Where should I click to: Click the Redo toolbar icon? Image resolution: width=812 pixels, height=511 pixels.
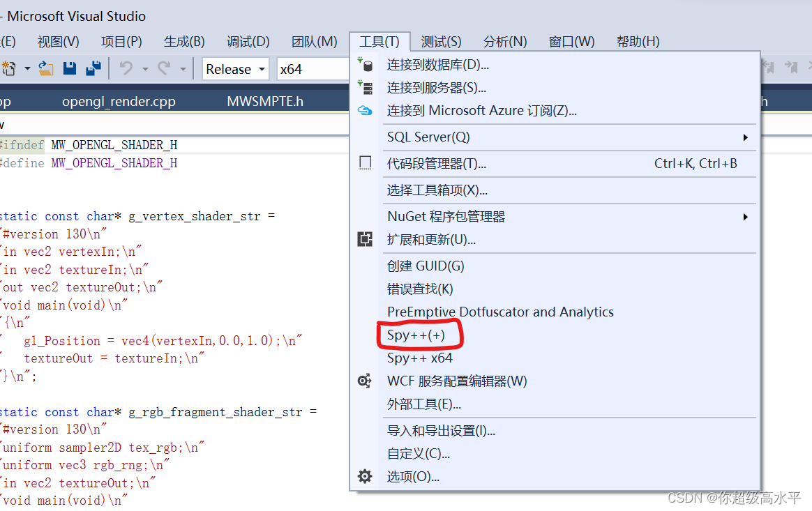164,68
